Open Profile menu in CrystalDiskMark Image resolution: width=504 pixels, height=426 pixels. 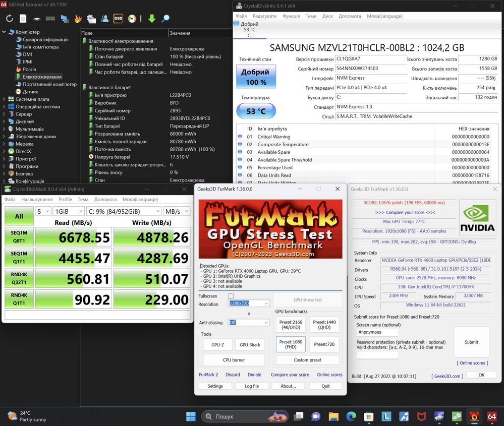pos(65,199)
